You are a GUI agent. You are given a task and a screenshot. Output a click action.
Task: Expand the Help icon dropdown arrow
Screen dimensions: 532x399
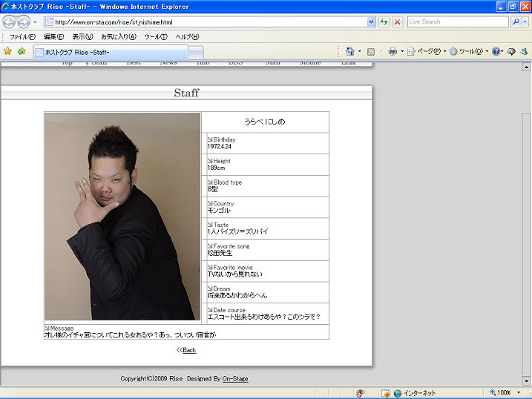tap(502, 51)
